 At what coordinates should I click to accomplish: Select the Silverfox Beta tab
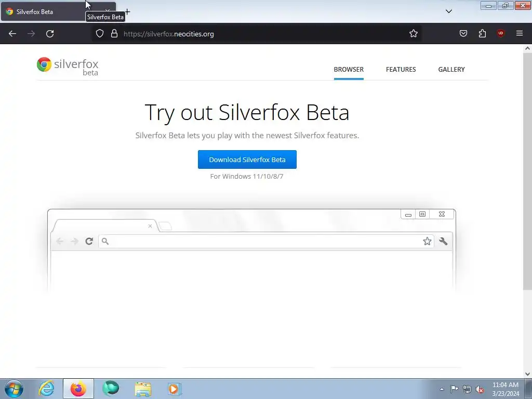58,11
